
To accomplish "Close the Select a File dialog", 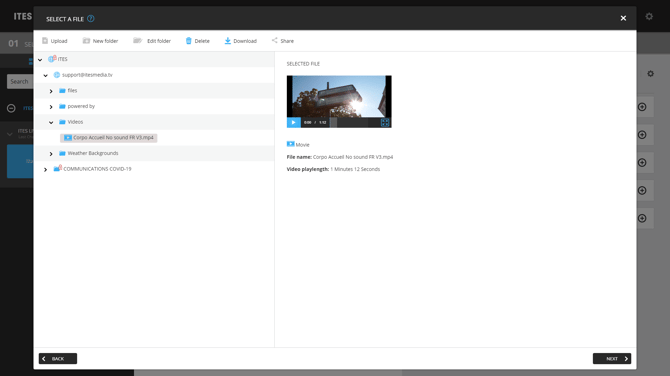I will click(x=623, y=18).
